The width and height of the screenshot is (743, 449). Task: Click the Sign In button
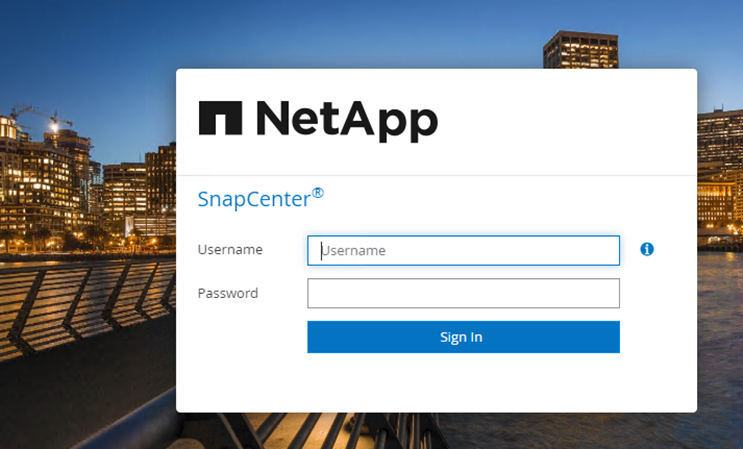[x=463, y=337]
